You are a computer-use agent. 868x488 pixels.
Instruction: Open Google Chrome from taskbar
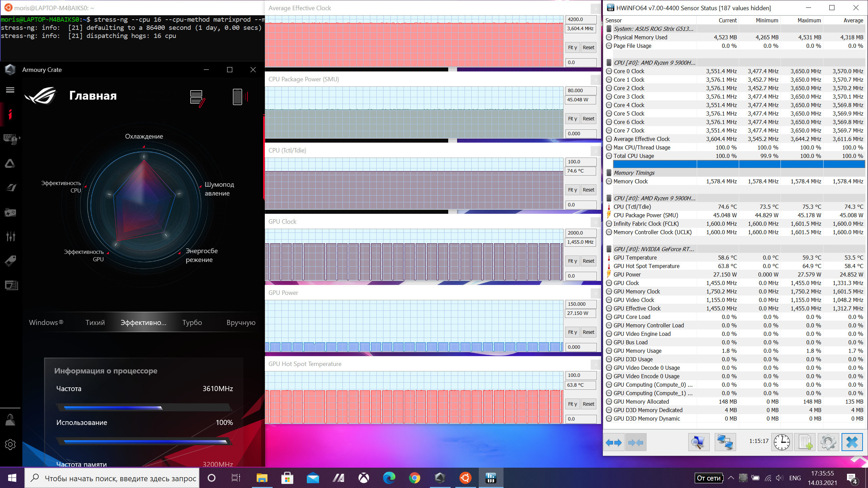tap(414, 478)
